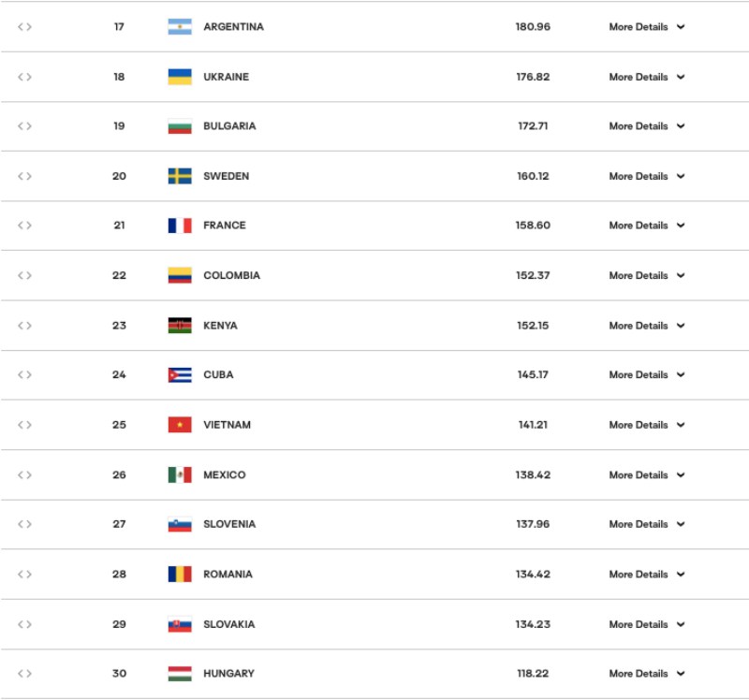Expand the More Details chevron for Romania
Image resolution: width=749 pixels, height=700 pixels.
click(x=681, y=575)
